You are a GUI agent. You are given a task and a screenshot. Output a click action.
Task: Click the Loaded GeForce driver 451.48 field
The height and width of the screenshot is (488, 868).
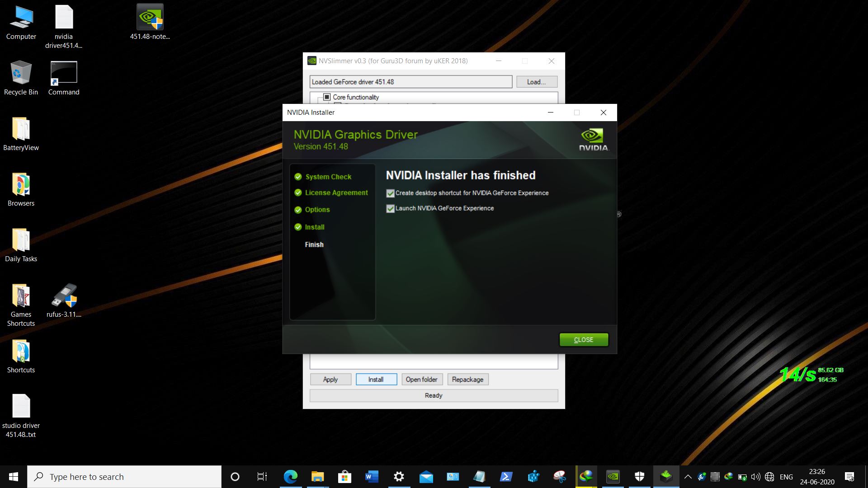(x=411, y=82)
